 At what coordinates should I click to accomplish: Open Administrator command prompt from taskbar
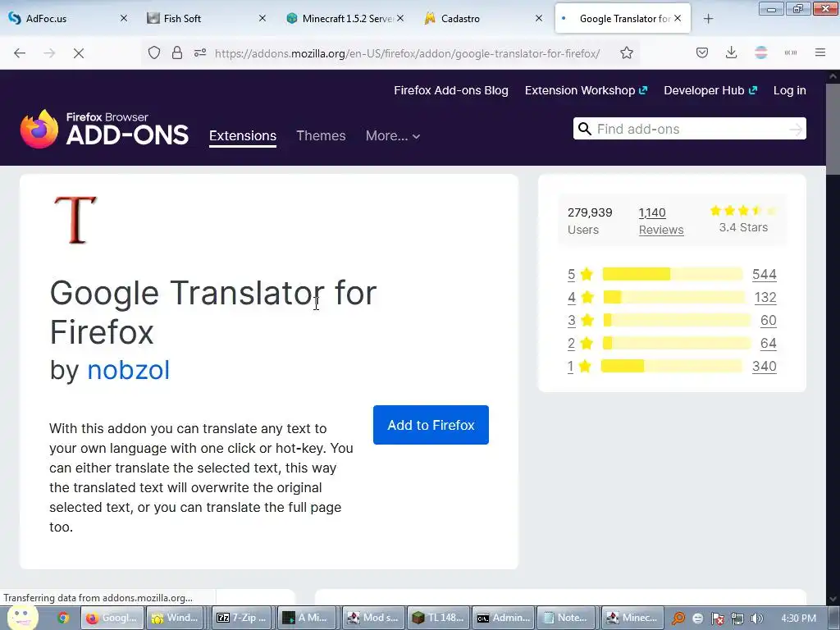[x=503, y=618]
